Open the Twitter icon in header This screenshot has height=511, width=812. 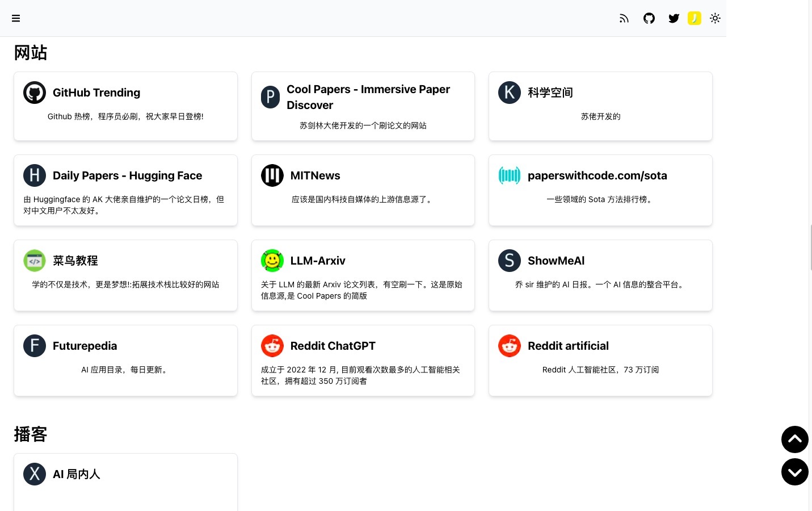pyautogui.click(x=674, y=18)
